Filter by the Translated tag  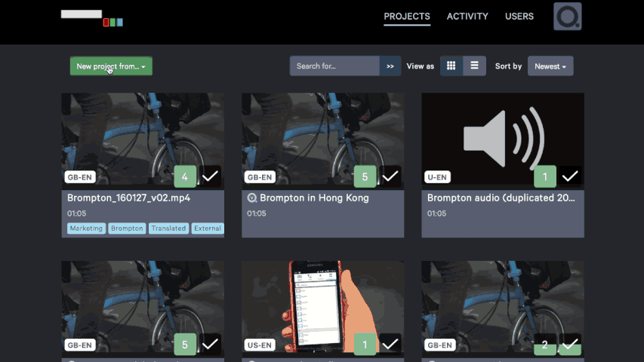168,229
